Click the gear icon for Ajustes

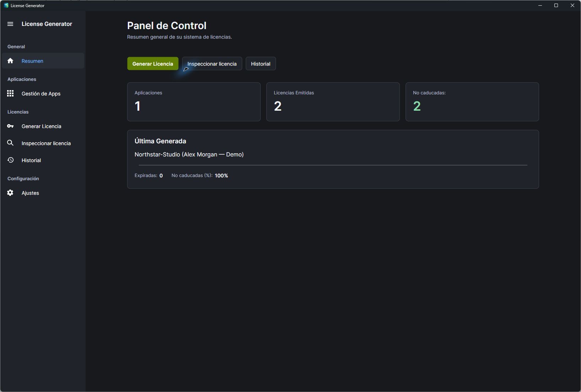[10, 193]
